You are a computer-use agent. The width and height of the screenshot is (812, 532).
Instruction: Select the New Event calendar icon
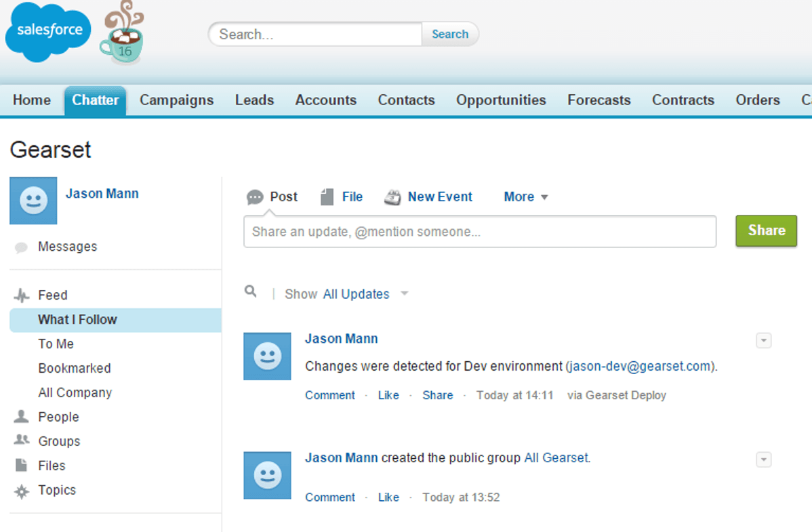point(392,197)
